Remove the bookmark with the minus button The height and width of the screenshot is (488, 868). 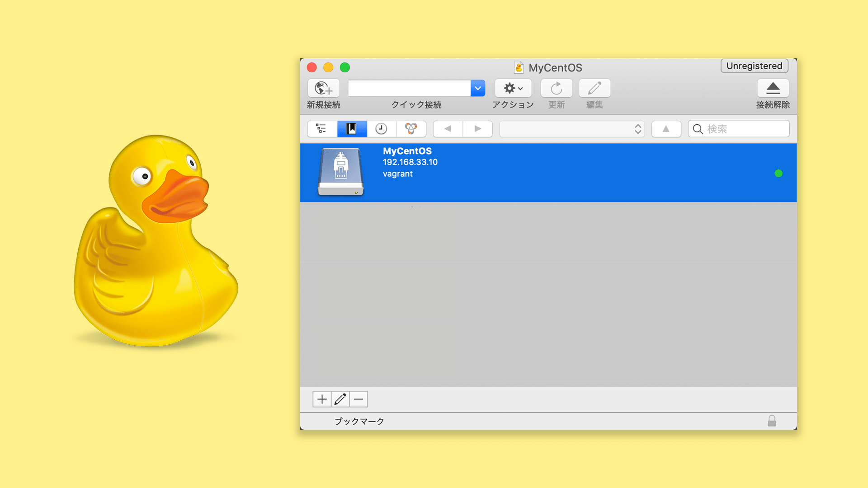tap(359, 399)
